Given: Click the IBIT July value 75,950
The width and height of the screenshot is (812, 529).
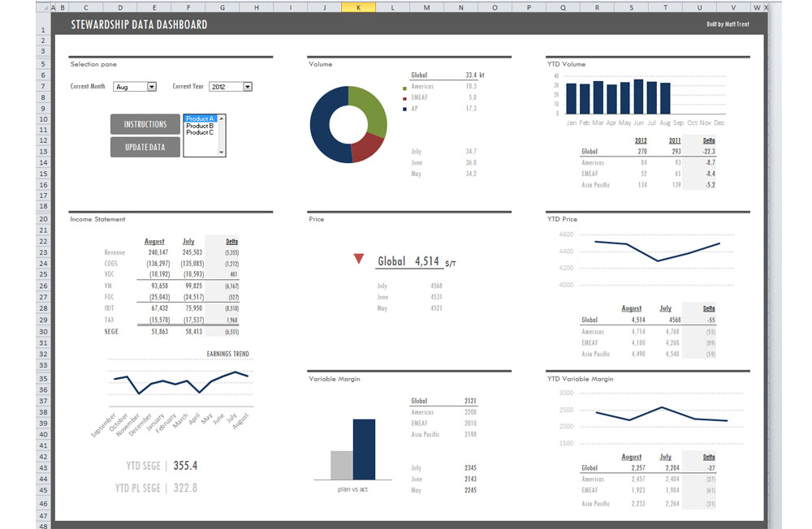Looking at the screenshot, I should 194,308.
